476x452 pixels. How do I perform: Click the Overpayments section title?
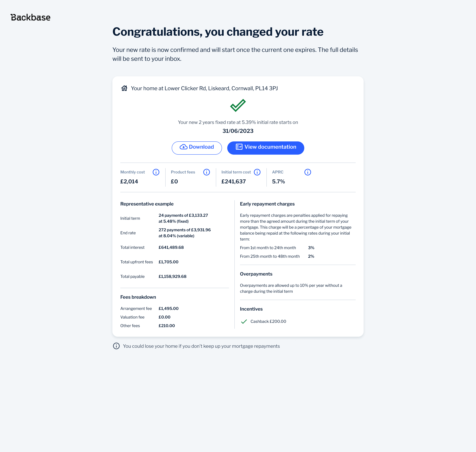256,274
